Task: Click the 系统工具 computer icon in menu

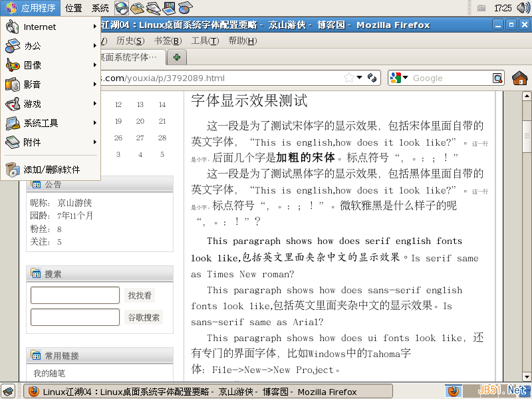Action: [x=13, y=123]
